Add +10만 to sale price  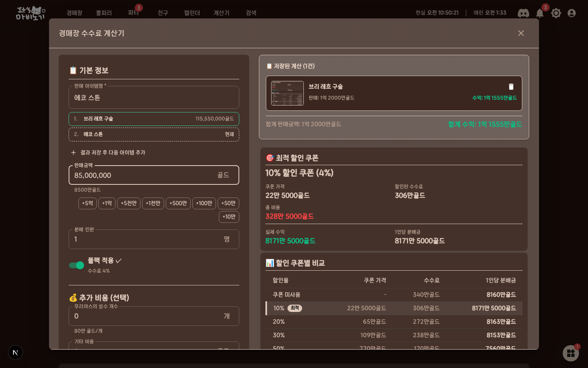coord(229,217)
